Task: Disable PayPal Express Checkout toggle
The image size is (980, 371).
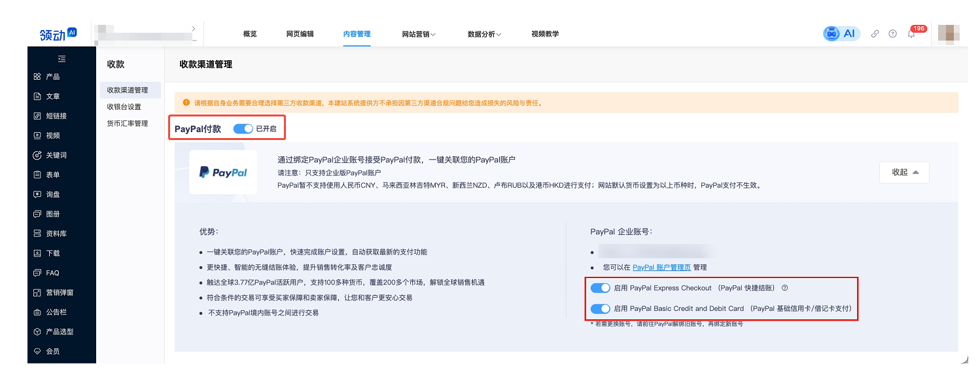Action: point(600,288)
